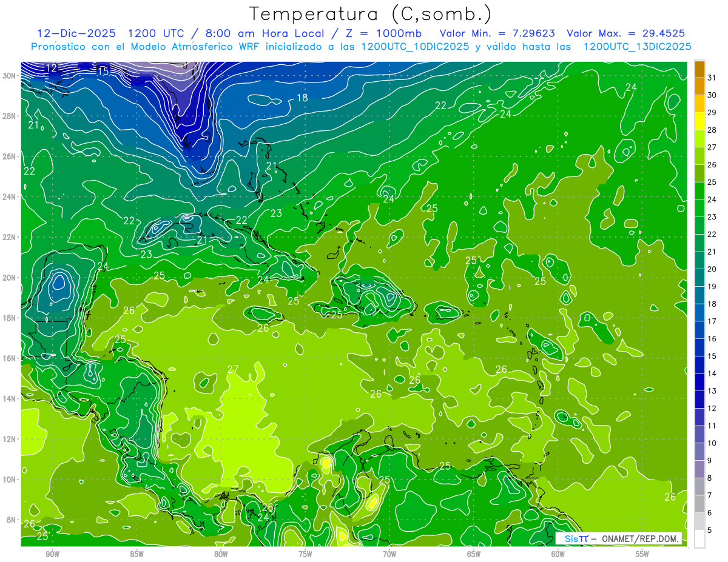Viewport: 728px width, 562px height.
Task: Pick the yellow swatch between 28 and 29
Action: tap(699, 121)
